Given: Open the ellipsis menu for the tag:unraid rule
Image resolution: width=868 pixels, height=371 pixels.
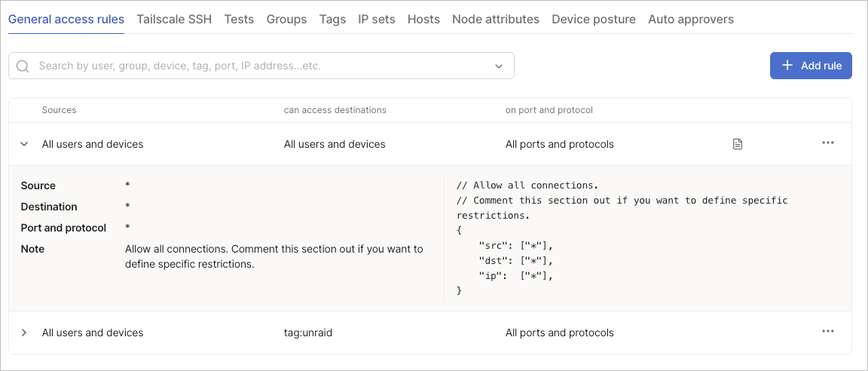Looking at the screenshot, I should 827,332.
